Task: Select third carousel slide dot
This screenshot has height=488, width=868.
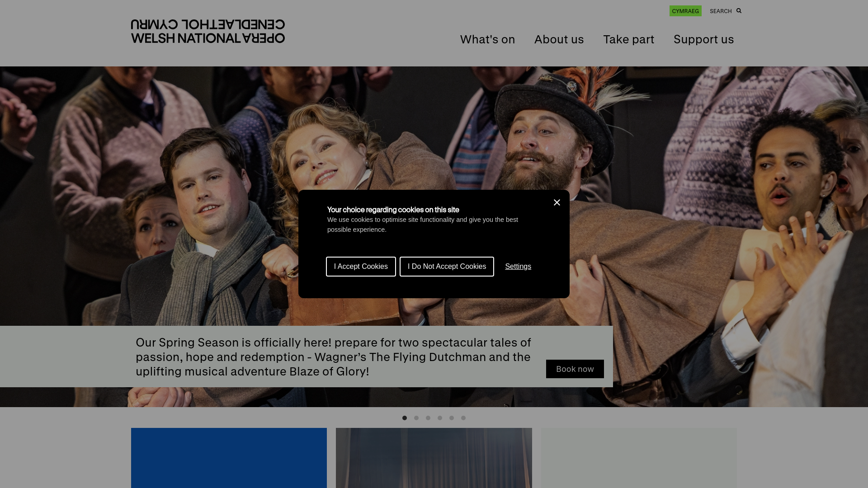Action: 428,418
